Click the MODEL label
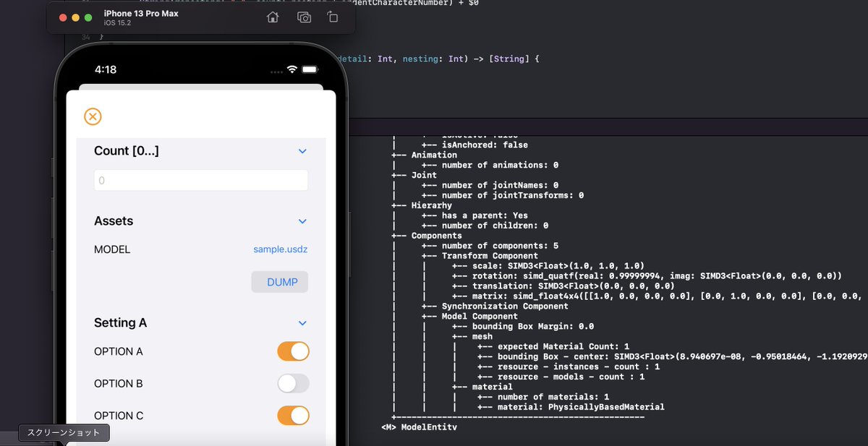The width and height of the screenshot is (868, 446). coord(112,249)
